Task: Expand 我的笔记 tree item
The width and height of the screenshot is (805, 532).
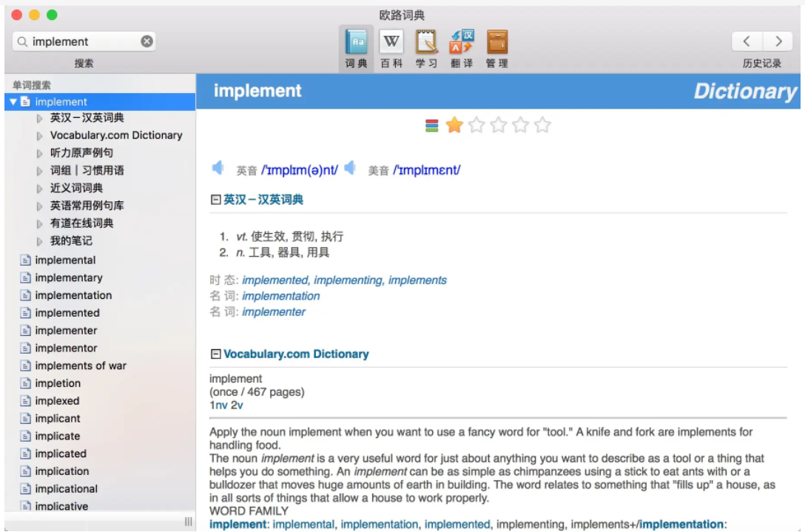Action: tap(39, 241)
